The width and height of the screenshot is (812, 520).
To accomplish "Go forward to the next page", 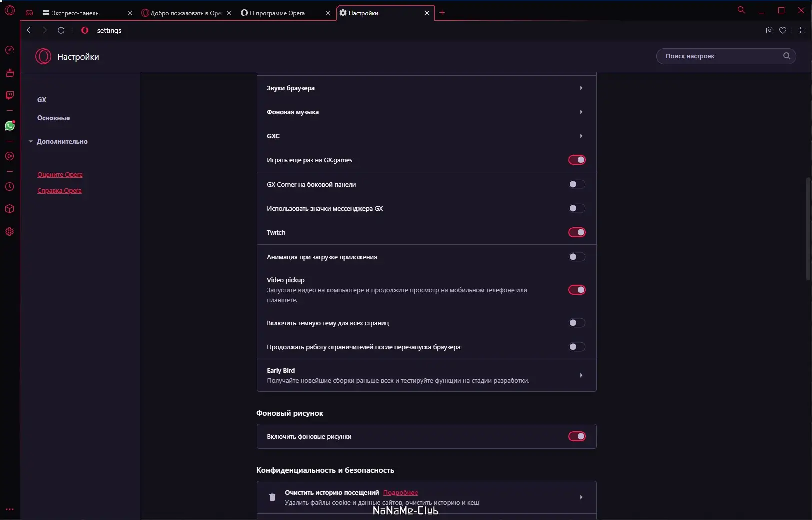I will click(x=45, y=30).
